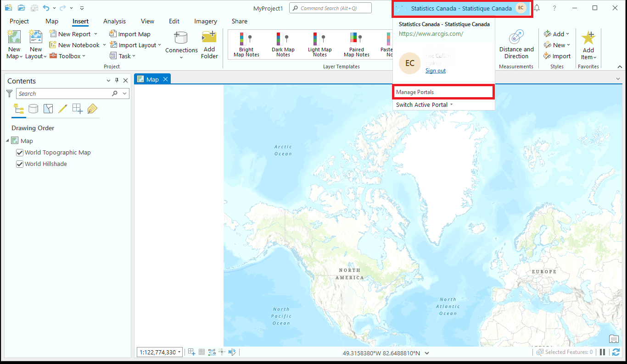Screen dimensions: 627x364
Task: Click the Undo arrow icon
Action: click(x=46, y=8)
